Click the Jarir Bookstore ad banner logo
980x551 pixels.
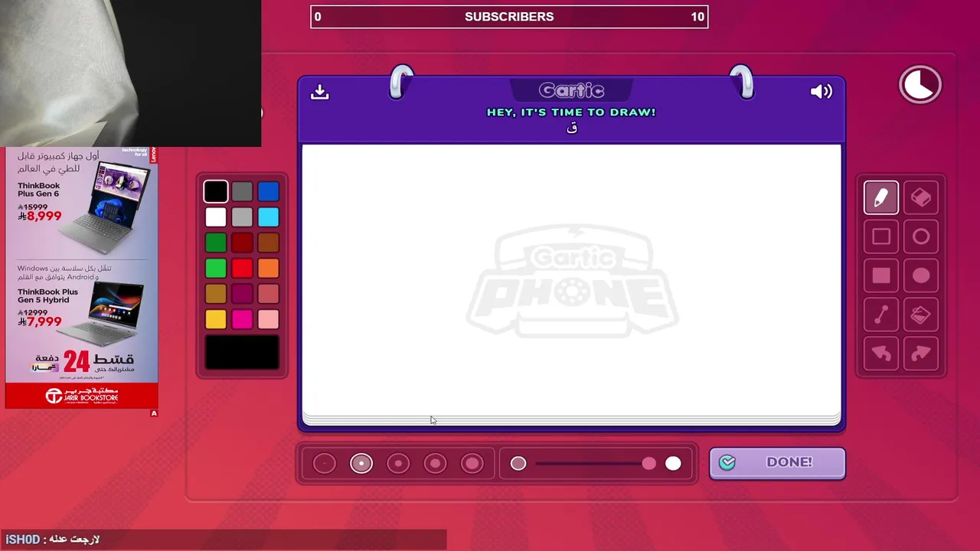pos(82,396)
